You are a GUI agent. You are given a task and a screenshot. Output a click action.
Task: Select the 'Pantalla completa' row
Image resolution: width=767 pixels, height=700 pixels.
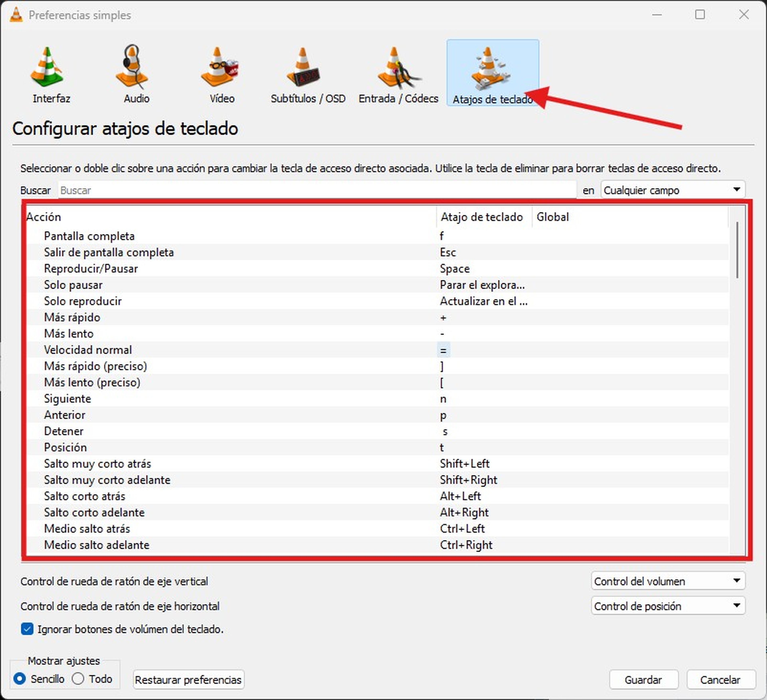(378, 236)
